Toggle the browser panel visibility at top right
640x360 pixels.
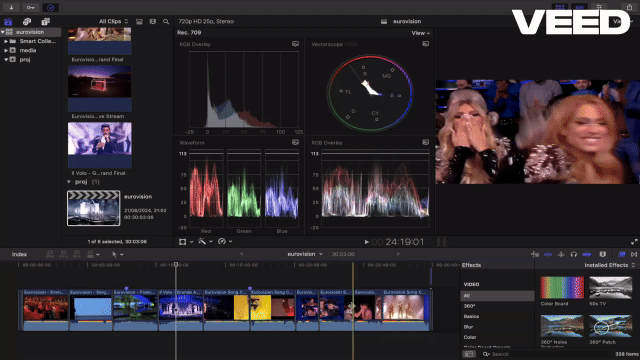pyautogui.click(x=560, y=7)
